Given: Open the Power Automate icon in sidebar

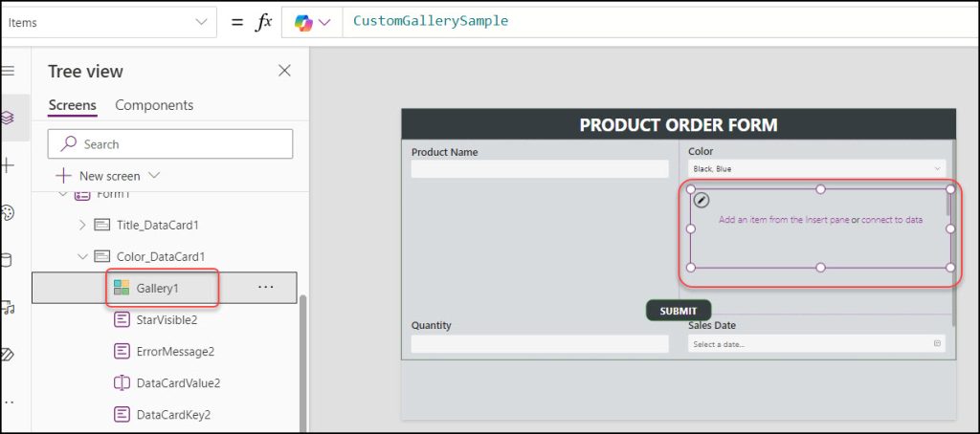Looking at the screenshot, I should click(x=8, y=355).
